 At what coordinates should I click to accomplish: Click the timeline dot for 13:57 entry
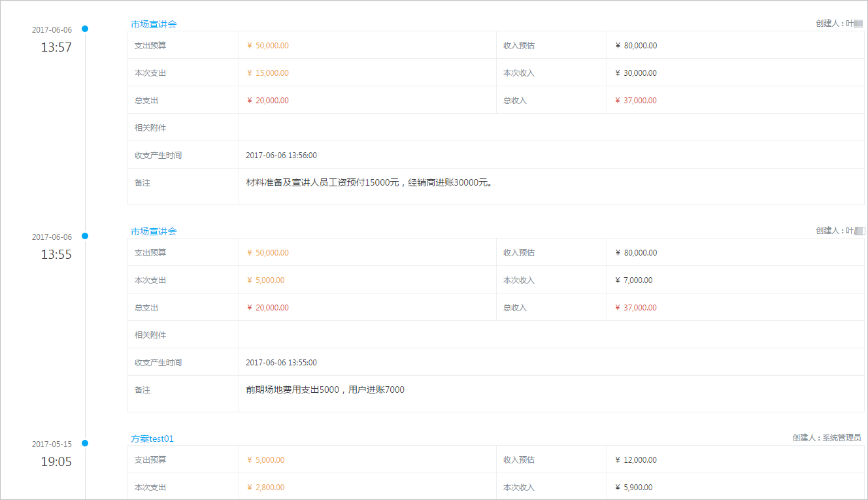coord(85,29)
